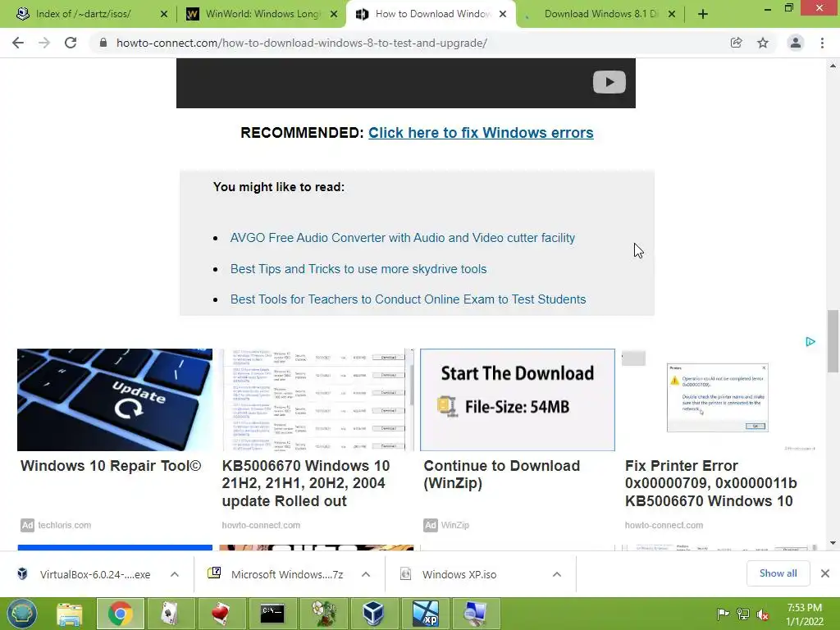Screen dimensions: 840x630
Task: Switch to the WinWorld: Windows Longhorn tab
Action: pos(262,14)
